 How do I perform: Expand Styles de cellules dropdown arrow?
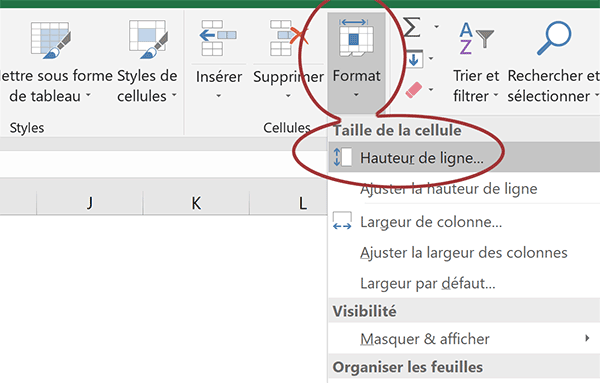(174, 95)
